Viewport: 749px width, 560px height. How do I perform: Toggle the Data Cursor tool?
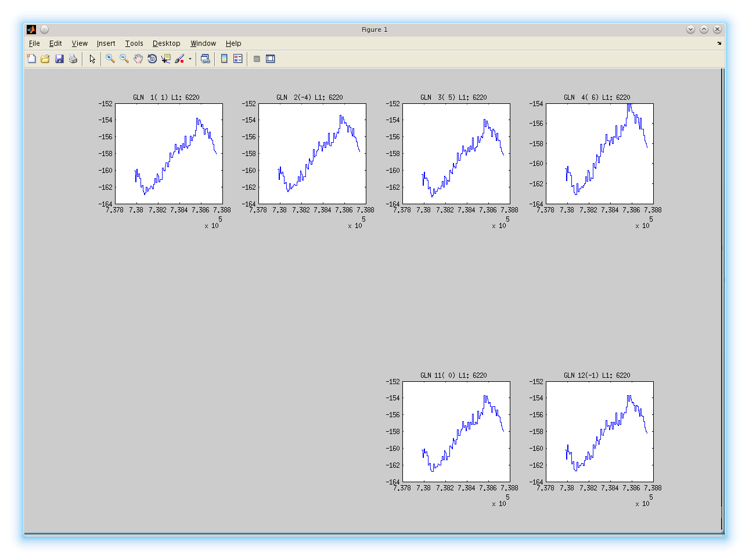tap(165, 59)
